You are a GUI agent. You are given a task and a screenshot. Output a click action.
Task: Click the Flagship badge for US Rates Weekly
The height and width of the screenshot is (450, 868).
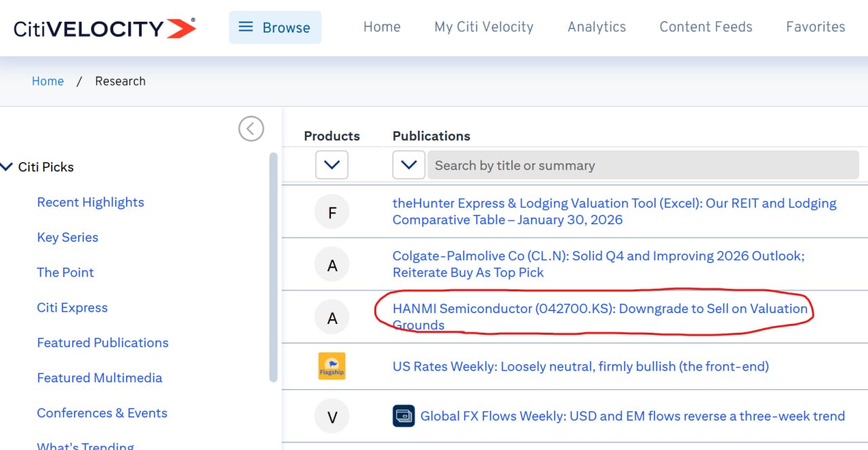click(x=332, y=366)
